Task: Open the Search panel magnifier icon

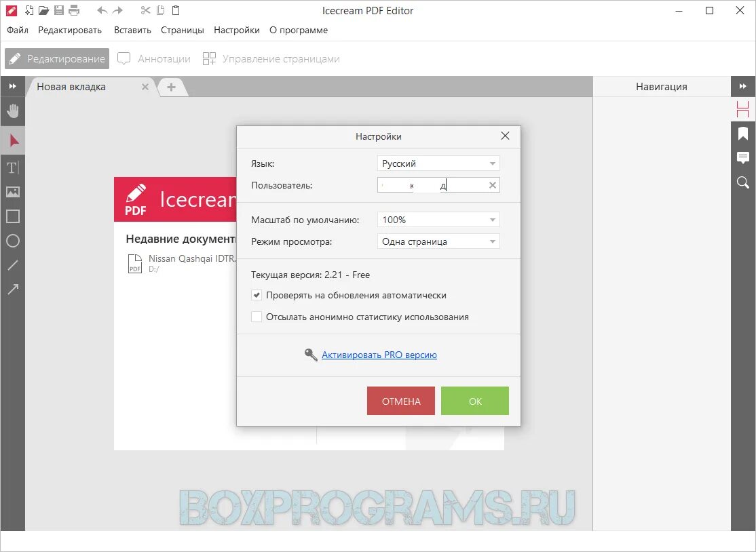Action: [x=743, y=182]
